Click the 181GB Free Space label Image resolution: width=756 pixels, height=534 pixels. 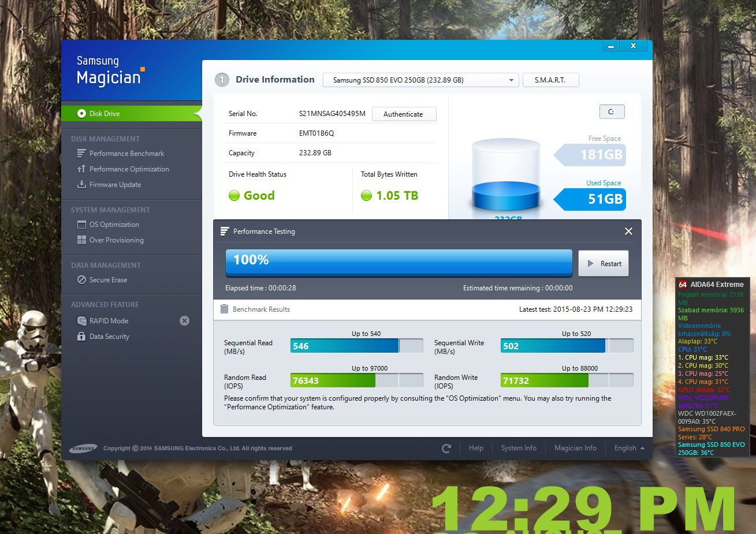coord(590,155)
